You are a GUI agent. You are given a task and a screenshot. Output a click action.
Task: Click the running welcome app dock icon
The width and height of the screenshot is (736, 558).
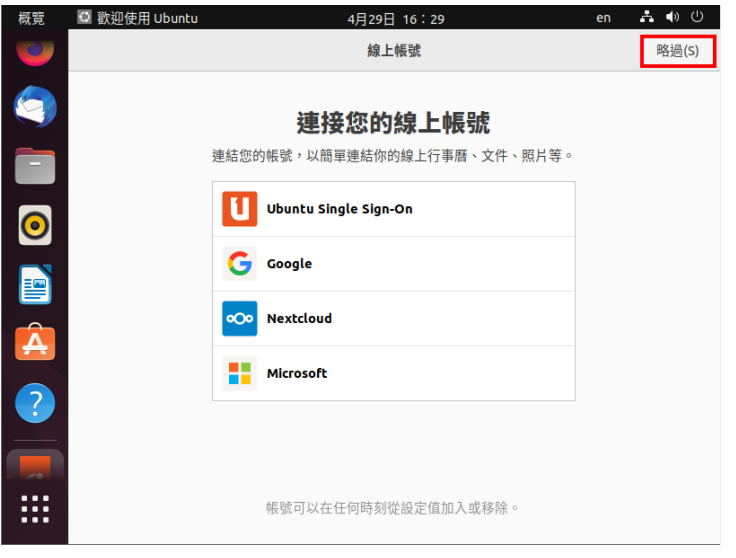tap(35, 465)
